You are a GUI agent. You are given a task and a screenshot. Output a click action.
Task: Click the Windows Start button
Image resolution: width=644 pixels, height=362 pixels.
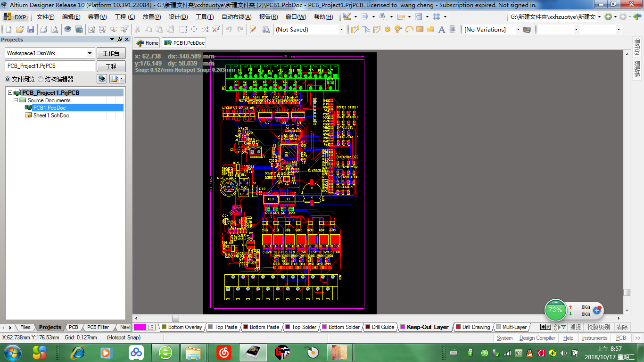(x=12, y=352)
